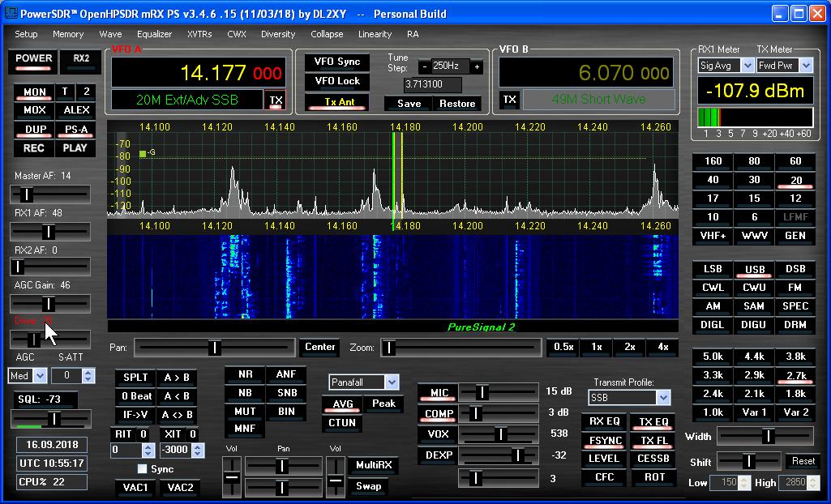Enable NB noise blanker
This screenshot has height=504, width=831.
245,393
